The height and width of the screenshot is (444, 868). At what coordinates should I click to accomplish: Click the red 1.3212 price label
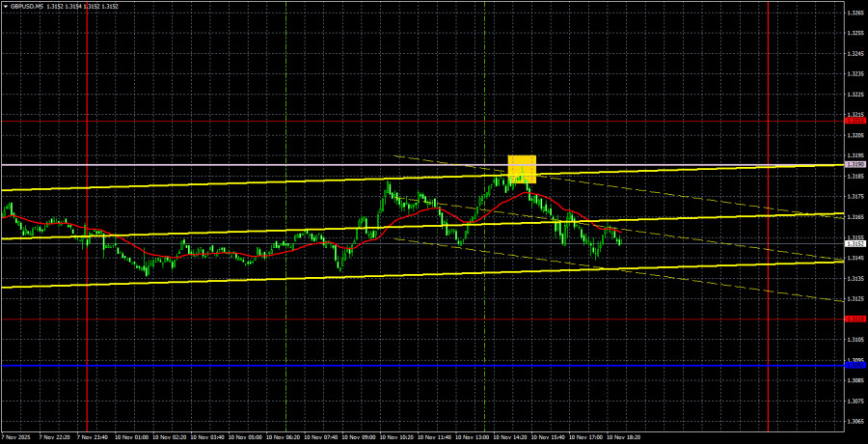(x=854, y=121)
